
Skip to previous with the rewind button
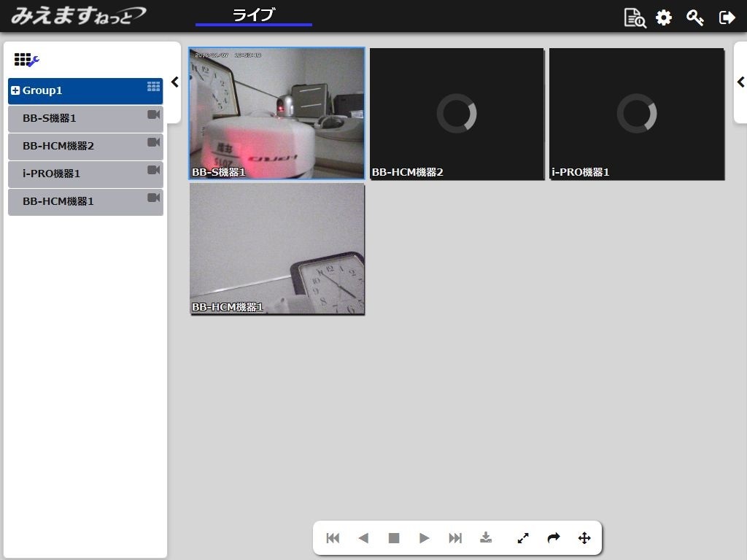click(x=333, y=538)
